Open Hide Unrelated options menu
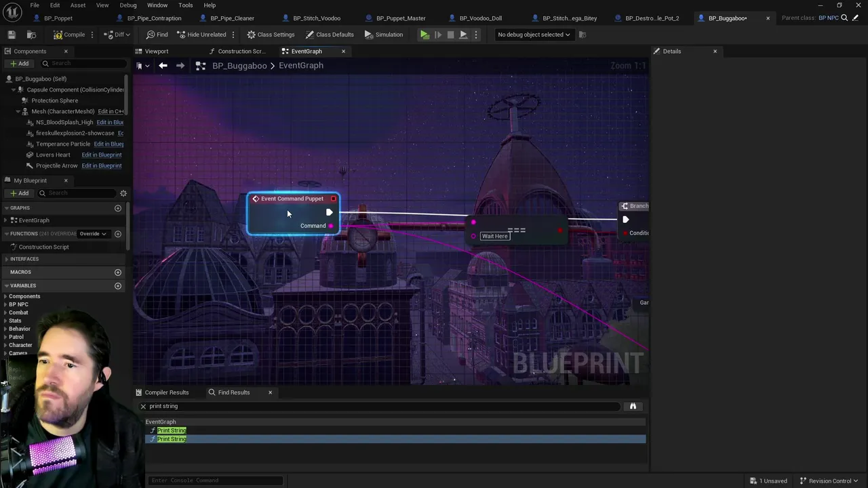The height and width of the screenshot is (488, 868). tap(233, 35)
